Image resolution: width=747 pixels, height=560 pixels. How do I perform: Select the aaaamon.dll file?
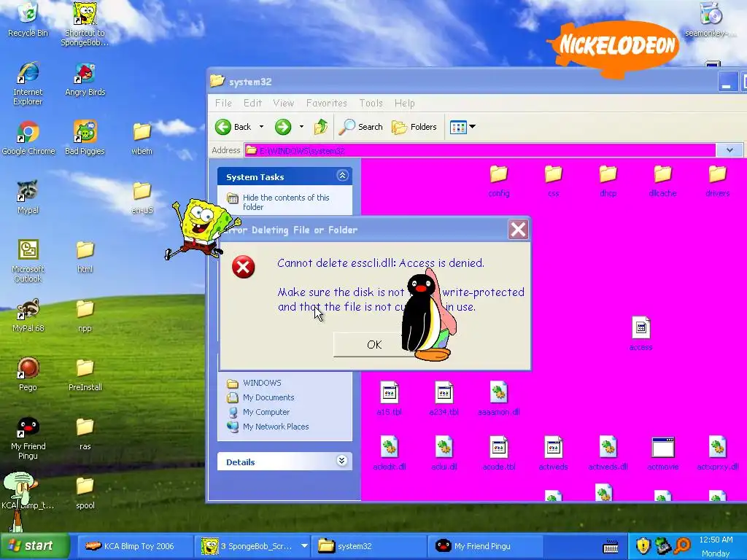(499, 399)
